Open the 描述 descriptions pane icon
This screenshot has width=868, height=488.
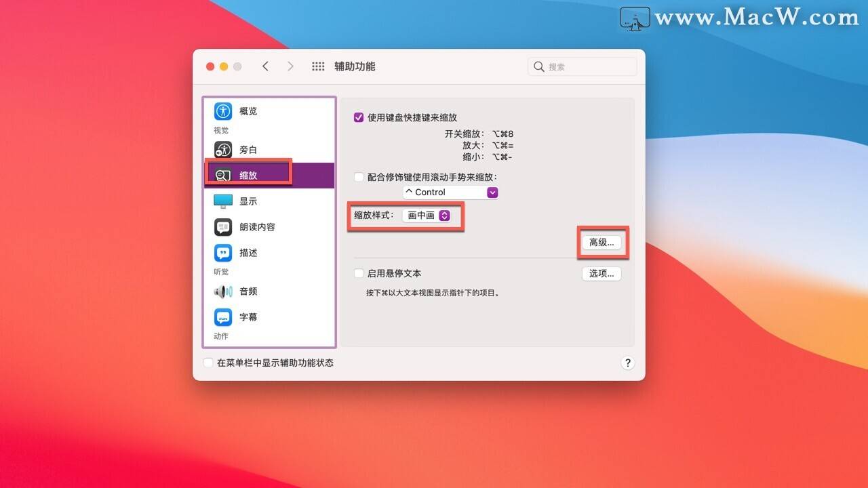(222, 252)
